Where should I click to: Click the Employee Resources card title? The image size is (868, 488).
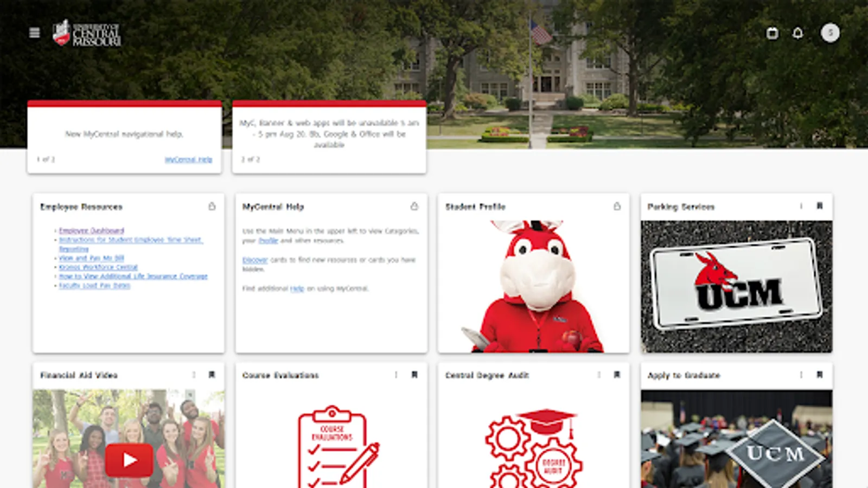pyautogui.click(x=81, y=207)
